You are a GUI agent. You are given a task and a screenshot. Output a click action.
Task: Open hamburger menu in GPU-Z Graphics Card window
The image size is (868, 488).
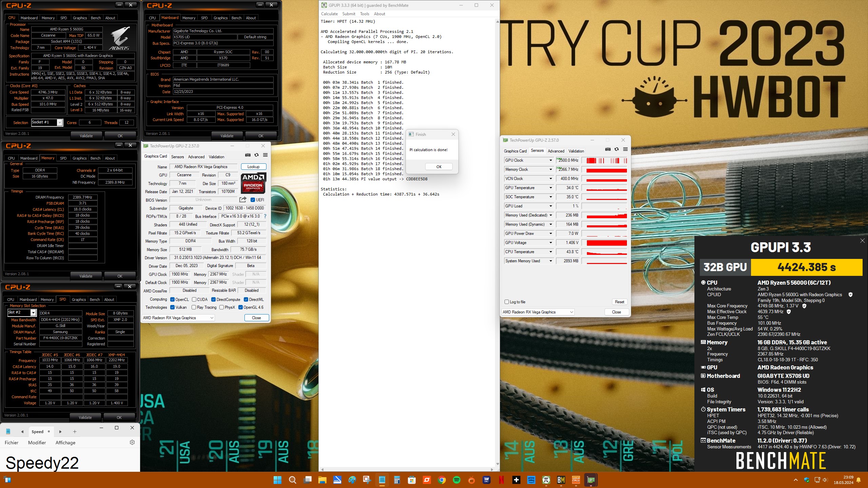click(x=265, y=155)
